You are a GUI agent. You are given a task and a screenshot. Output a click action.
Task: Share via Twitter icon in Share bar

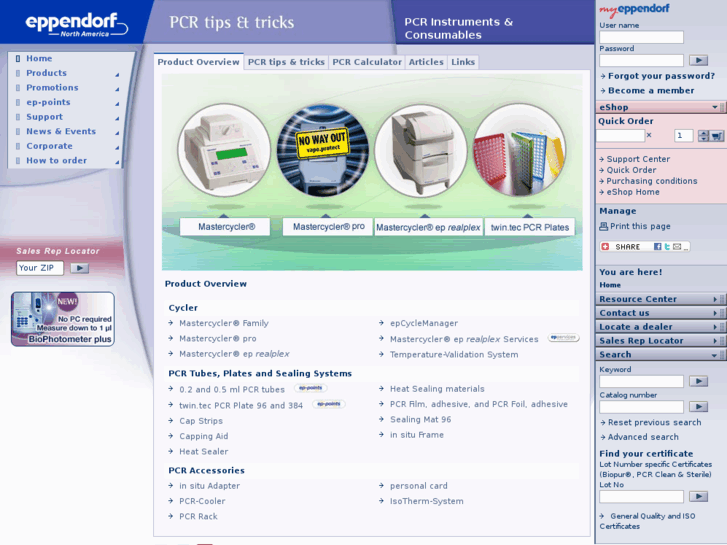coord(667,247)
